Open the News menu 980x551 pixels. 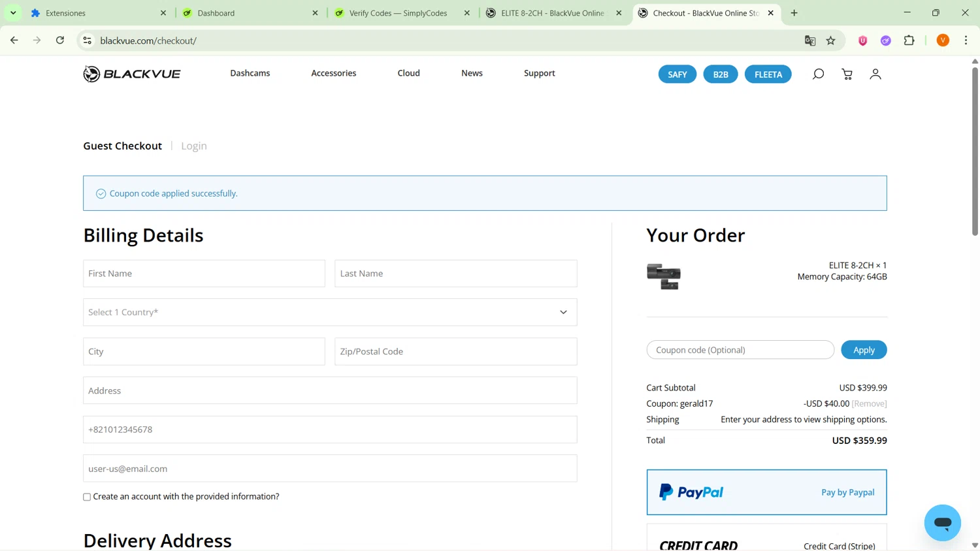tap(472, 73)
